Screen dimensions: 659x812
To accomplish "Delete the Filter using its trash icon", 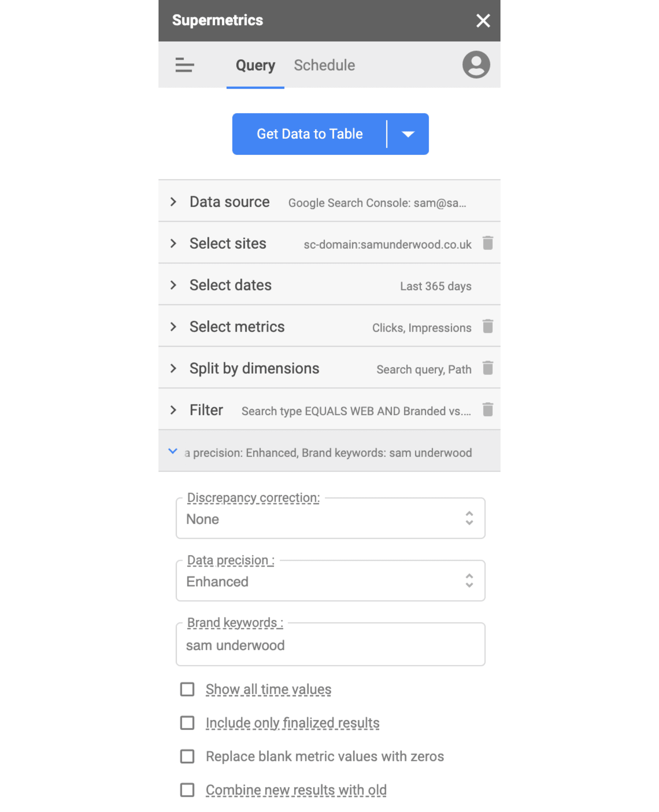I will 488,410.
